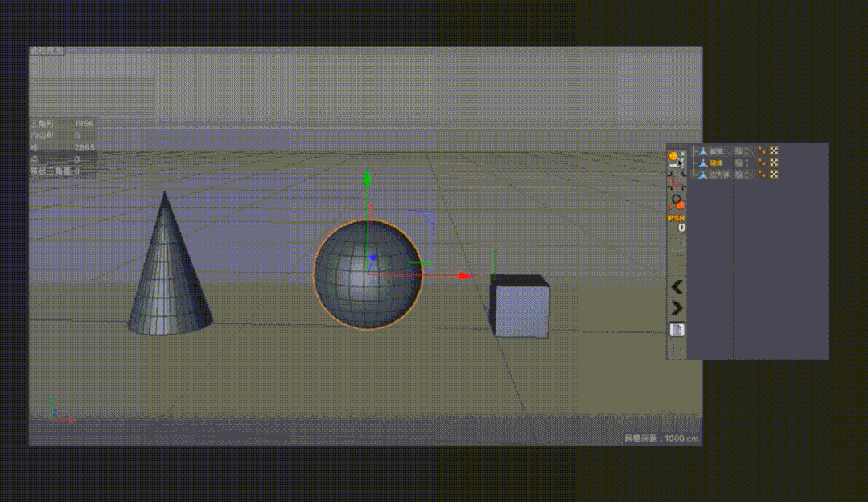The image size is (868, 502).
Task: Click the edge count value '2865'
Action: (84, 147)
